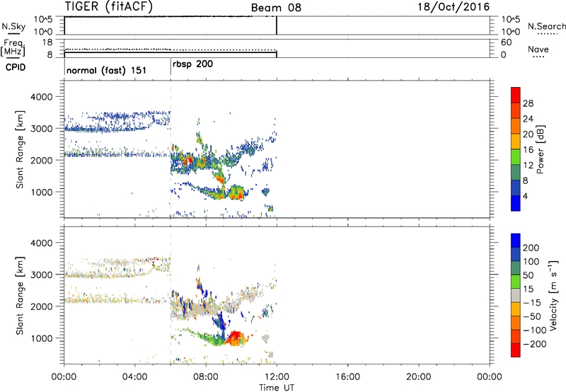
Task: Click the "Freq. [MHz]" axis label
Action: point(13,47)
